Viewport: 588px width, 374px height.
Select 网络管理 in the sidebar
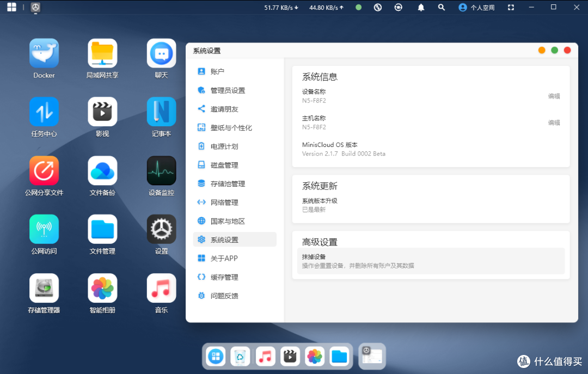pos(235,202)
